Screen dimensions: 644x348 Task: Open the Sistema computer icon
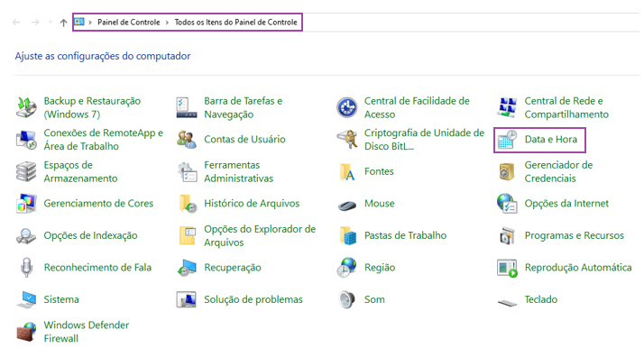(x=27, y=299)
